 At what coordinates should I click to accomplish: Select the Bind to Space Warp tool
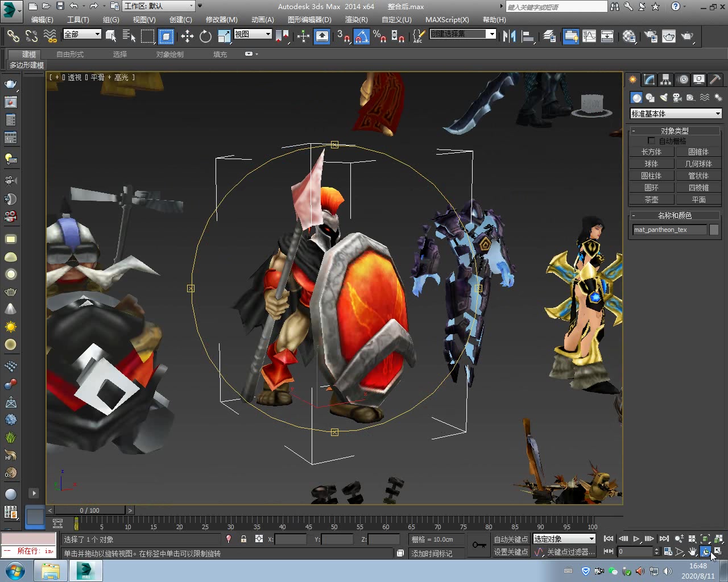pos(50,36)
